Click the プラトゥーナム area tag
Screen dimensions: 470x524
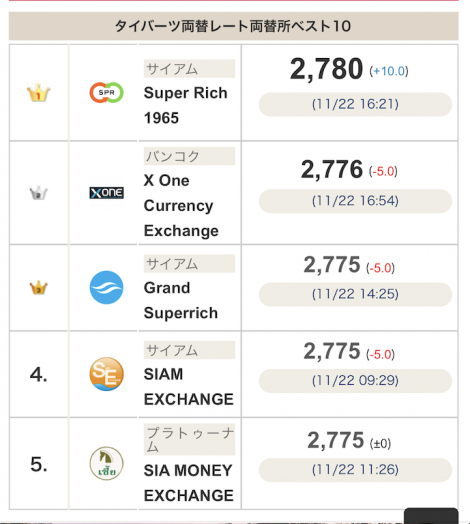click(190, 439)
